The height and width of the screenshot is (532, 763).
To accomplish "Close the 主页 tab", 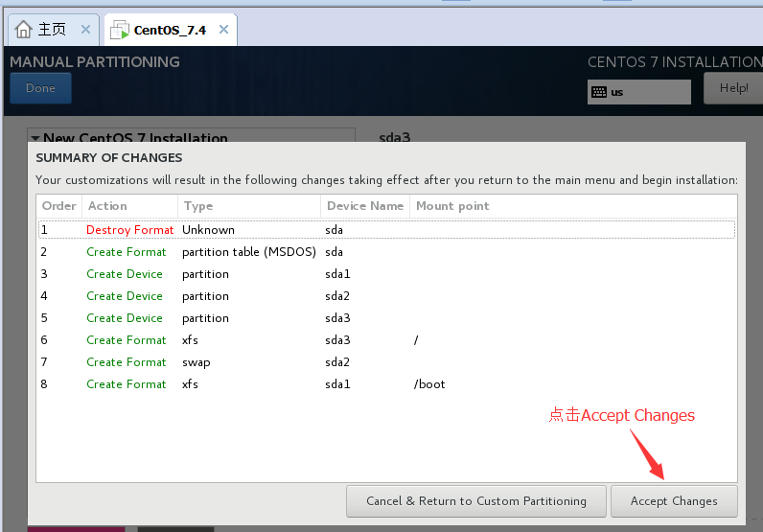I will (x=85, y=29).
